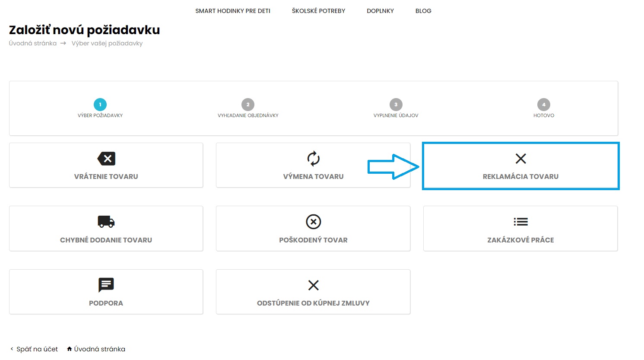Click the X icon for Odstúpenie od kúpnej zmluvy
This screenshot has width=644, height=360.
point(313,285)
